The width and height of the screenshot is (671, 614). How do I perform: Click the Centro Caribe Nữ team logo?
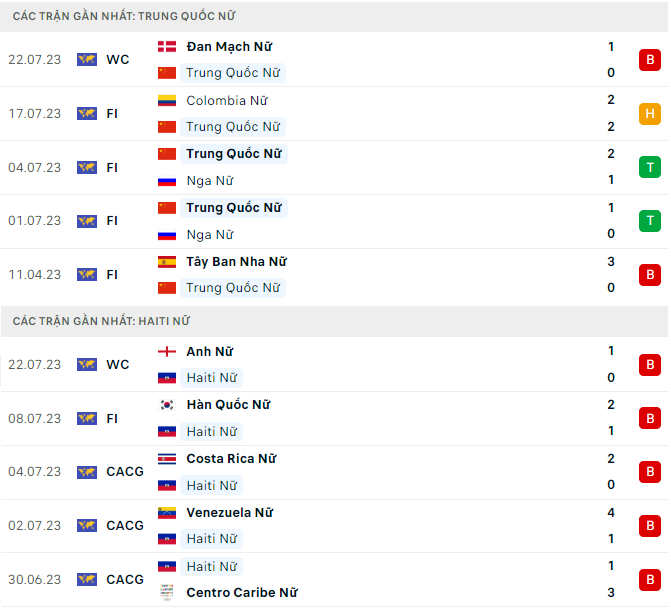[167, 593]
